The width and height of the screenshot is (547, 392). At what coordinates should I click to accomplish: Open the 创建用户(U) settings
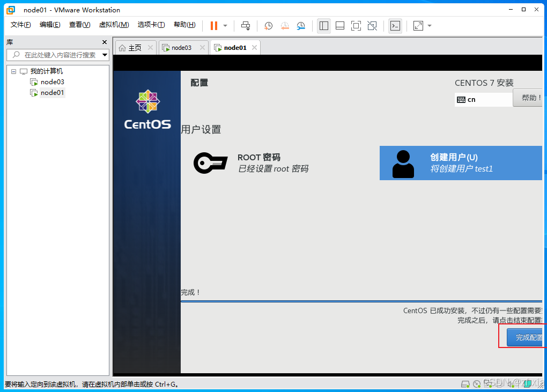(x=461, y=163)
